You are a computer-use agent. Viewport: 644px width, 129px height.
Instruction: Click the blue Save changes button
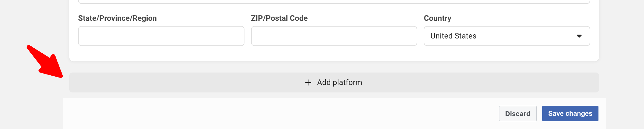tap(570, 113)
